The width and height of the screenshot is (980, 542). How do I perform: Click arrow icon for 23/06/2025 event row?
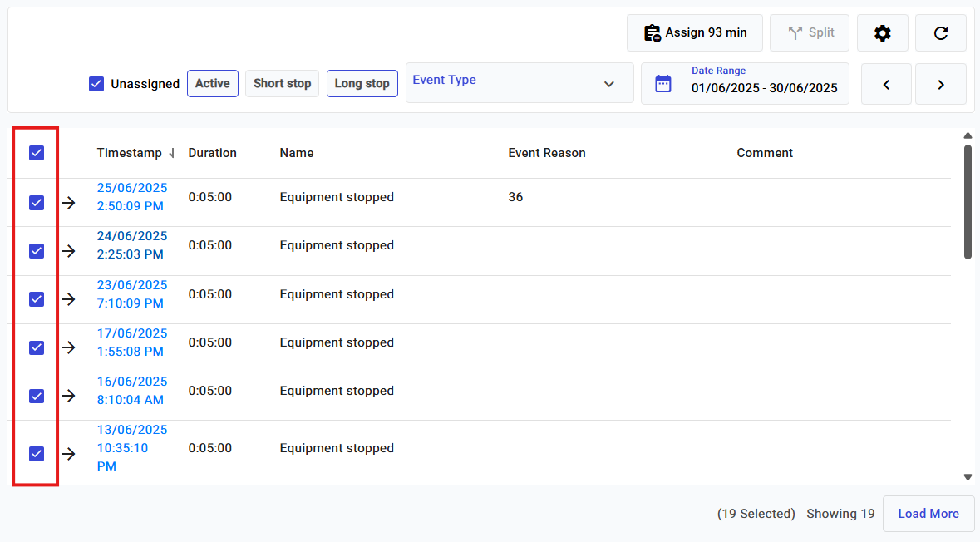pyautogui.click(x=69, y=299)
